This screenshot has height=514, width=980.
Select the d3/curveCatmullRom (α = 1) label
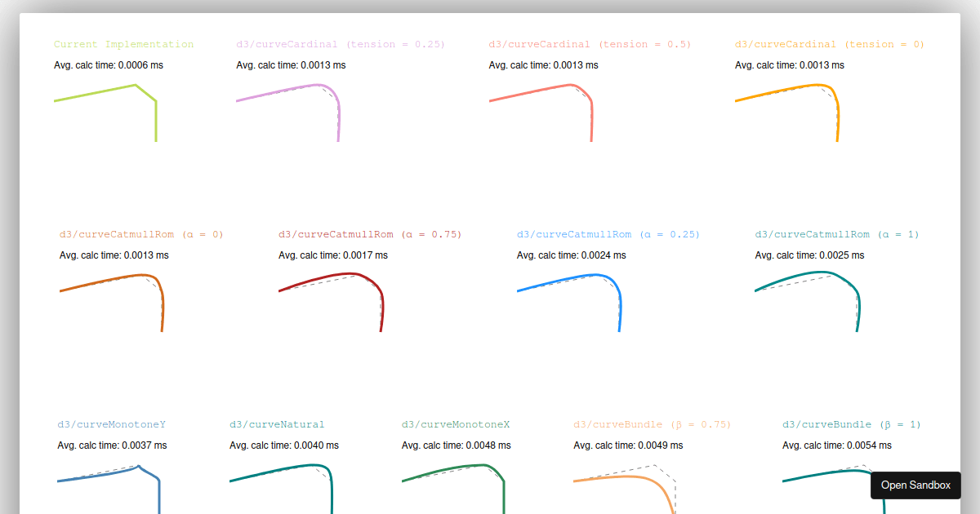tap(839, 233)
